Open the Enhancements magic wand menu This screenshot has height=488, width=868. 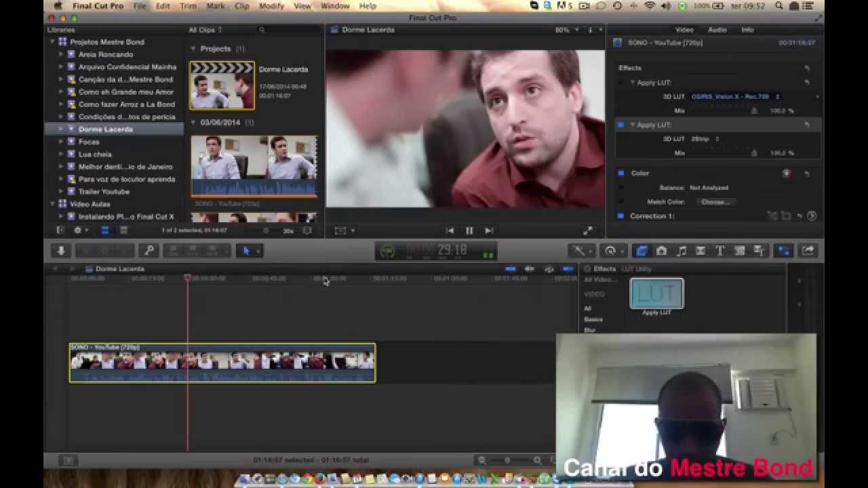[x=583, y=251]
